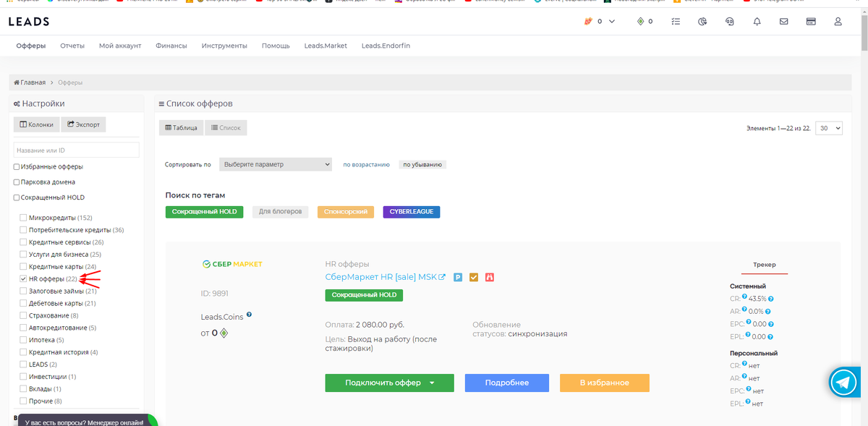Sort по возрастанию

(367, 165)
